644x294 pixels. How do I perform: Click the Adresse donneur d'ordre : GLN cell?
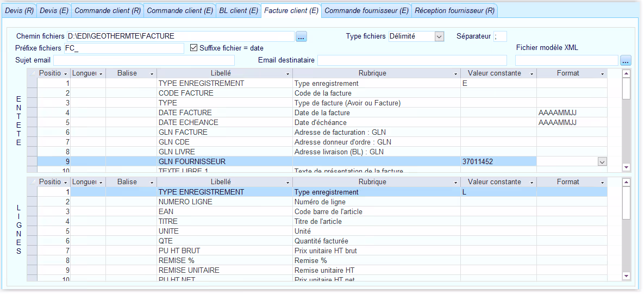click(377, 142)
